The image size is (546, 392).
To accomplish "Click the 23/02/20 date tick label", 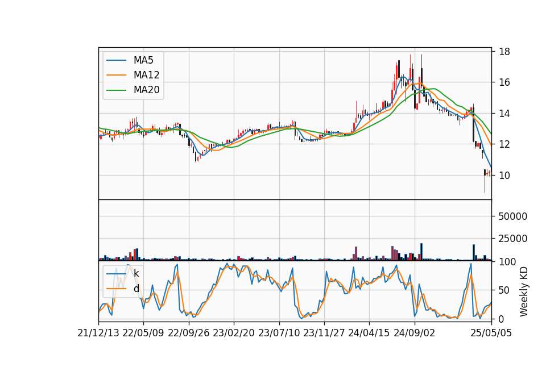I will [234, 333].
